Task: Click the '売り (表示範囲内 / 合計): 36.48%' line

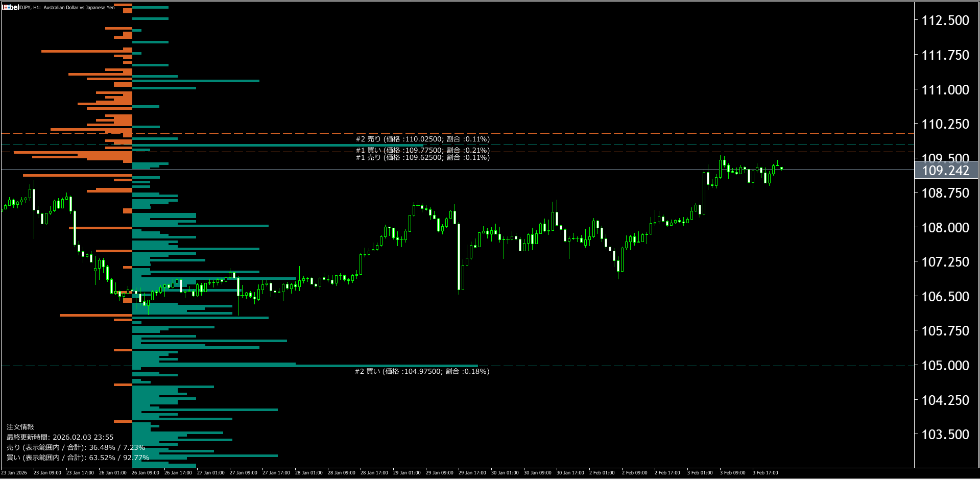Action: point(76,447)
